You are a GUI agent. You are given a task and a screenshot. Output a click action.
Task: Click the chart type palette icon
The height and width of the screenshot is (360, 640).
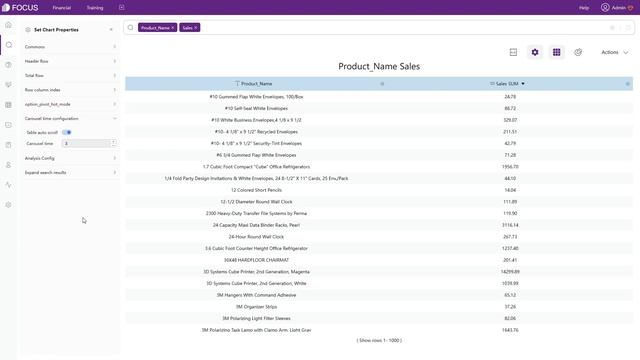578,52
